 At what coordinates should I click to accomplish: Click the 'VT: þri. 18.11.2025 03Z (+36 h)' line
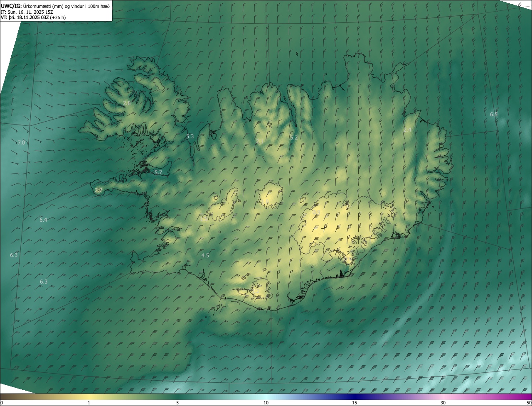pyautogui.click(x=33, y=17)
